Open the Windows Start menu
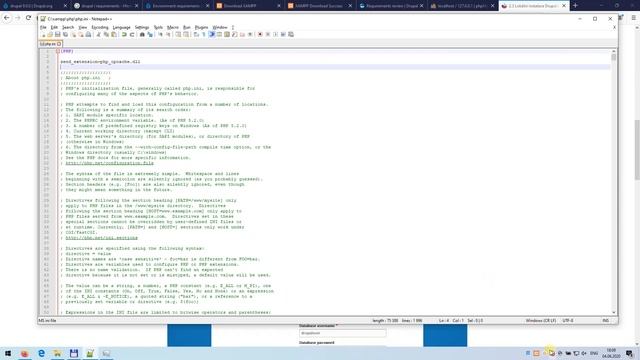This screenshot has width=640, height=360. click(8, 353)
